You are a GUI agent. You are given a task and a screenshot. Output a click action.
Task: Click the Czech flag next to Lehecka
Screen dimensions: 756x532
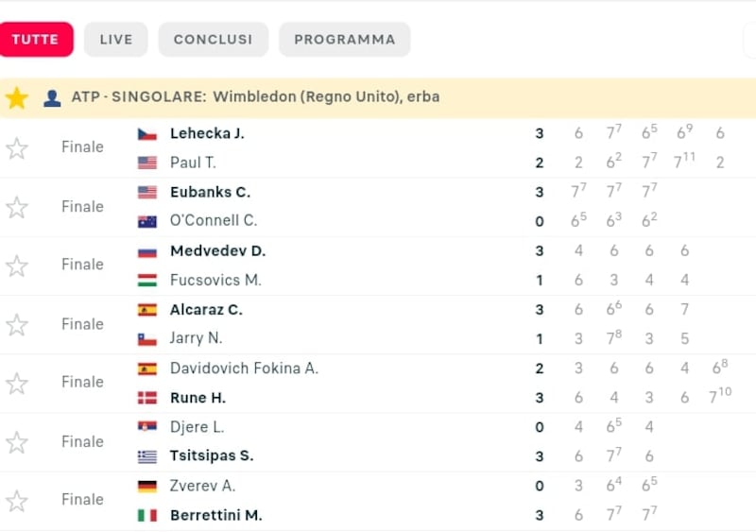pos(147,134)
